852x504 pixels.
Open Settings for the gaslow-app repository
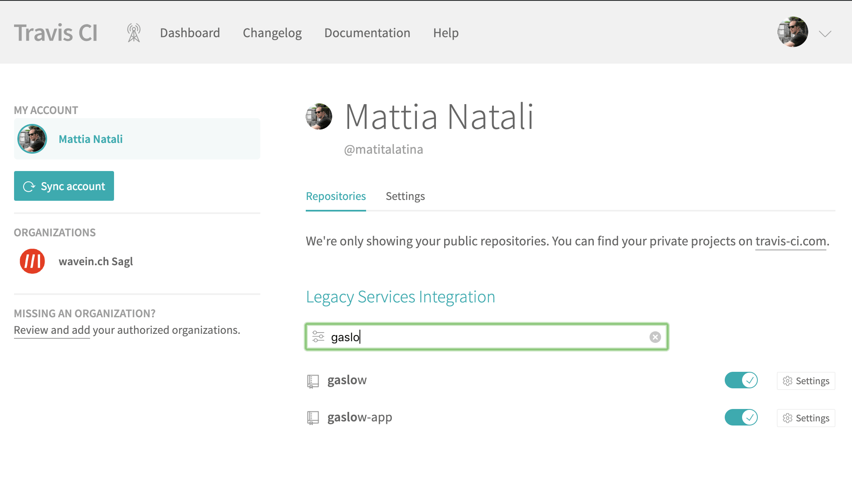point(806,418)
